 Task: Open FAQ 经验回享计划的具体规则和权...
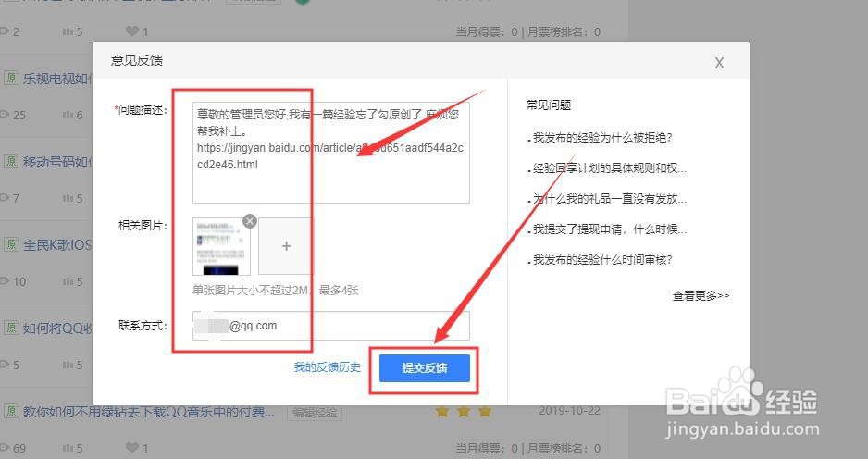(610, 168)
